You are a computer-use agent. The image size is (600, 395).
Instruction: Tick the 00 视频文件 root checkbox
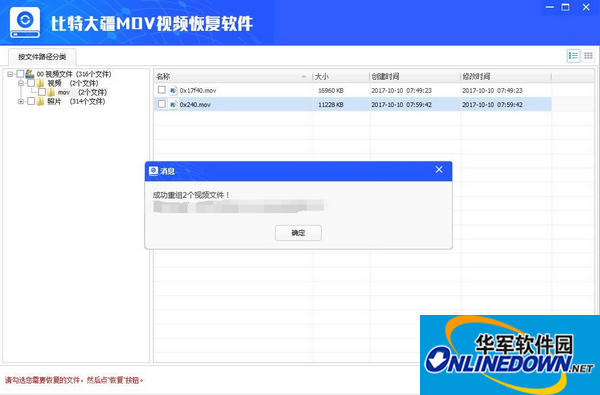point(20,74)
